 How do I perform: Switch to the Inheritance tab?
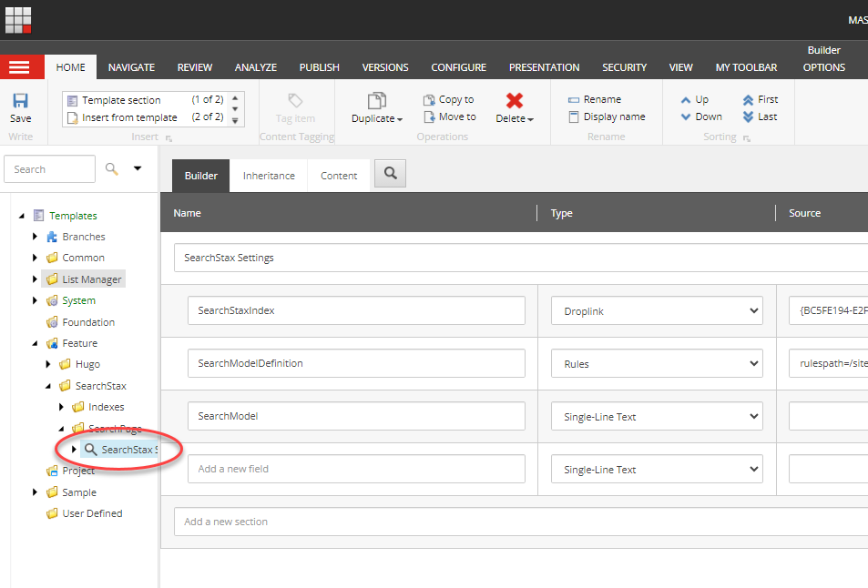(x=269, y=176)
